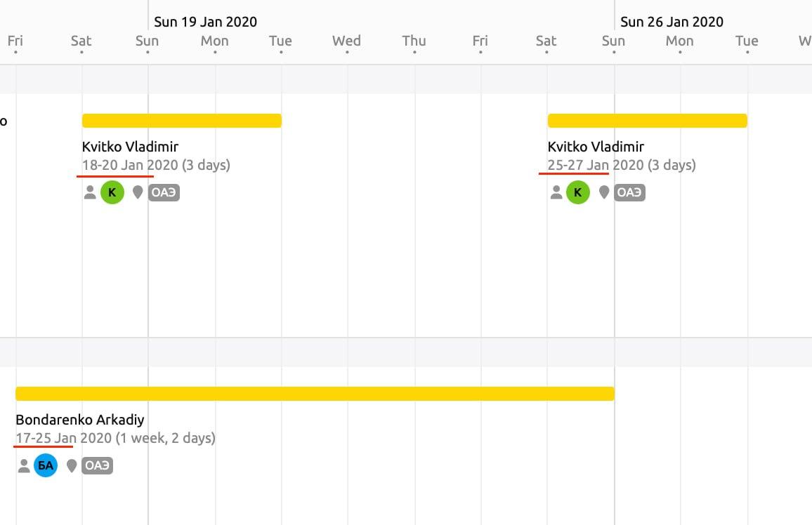Jump to the Sun 26 Jan 2020 week header
The image size is (812, 525).
pos(672,22)
